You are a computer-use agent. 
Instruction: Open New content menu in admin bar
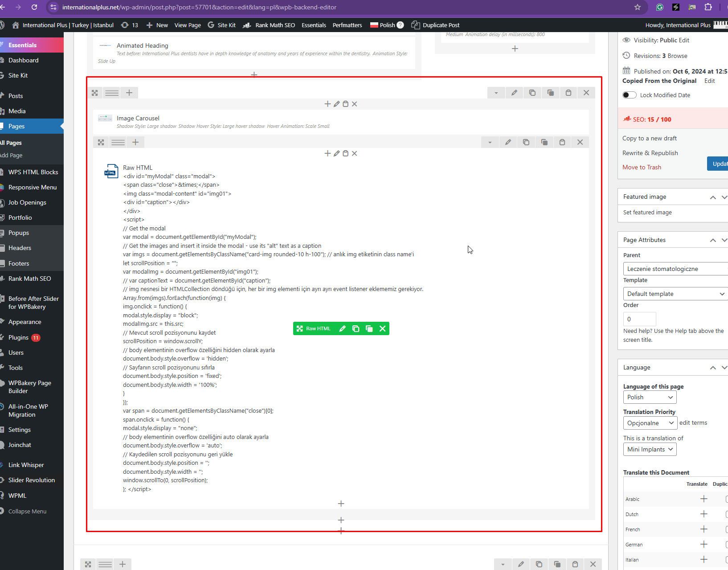[157, 25]
